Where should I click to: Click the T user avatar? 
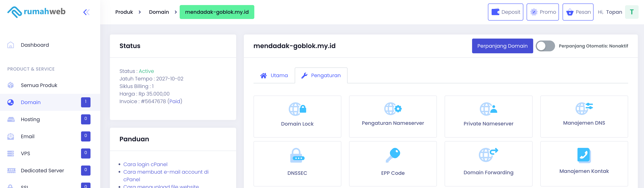pos(631,12)
